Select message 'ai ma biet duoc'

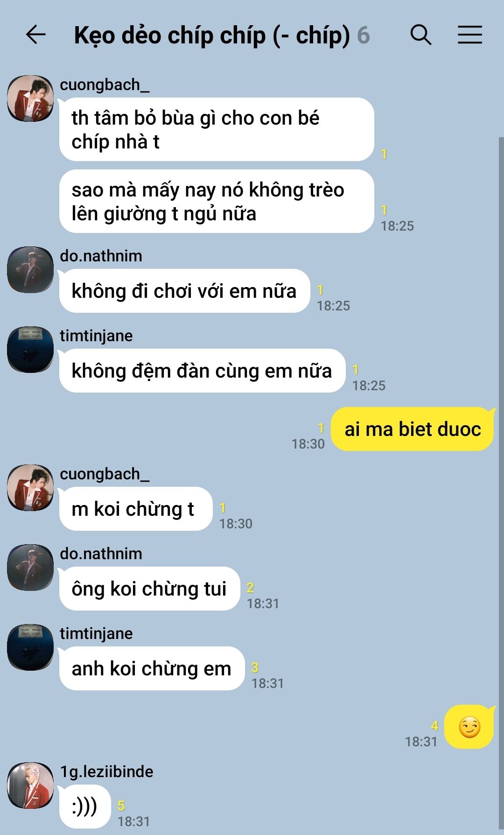[x=413, y=429]
